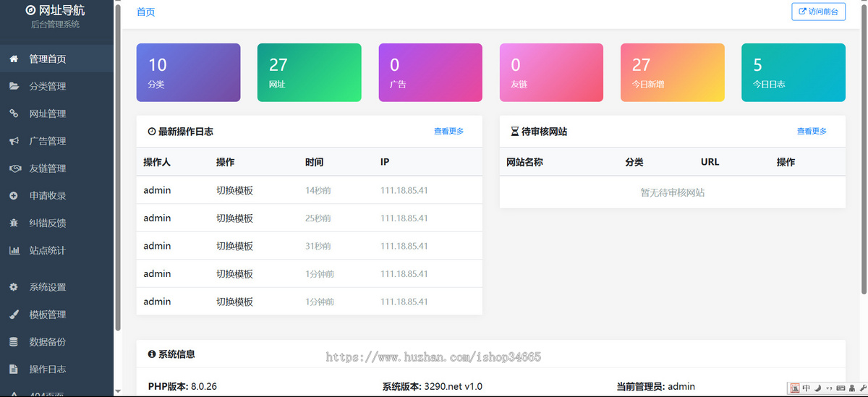
Task: Click the 分类 stat card showing 10
Action: point(188,72)
